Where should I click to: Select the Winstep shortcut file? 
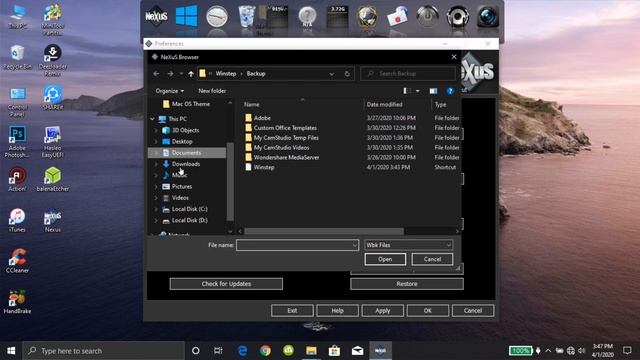[264, 167]
